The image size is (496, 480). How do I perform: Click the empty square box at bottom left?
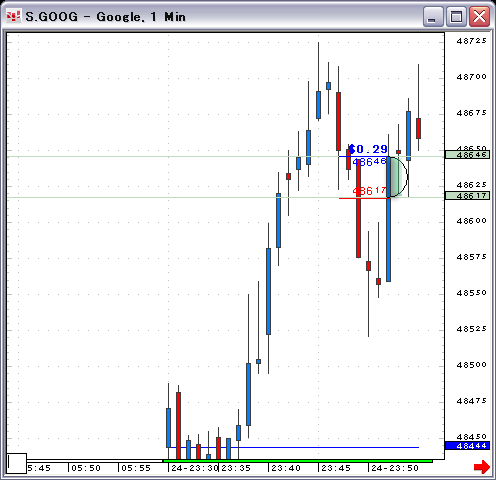click(x=17, y=463)
